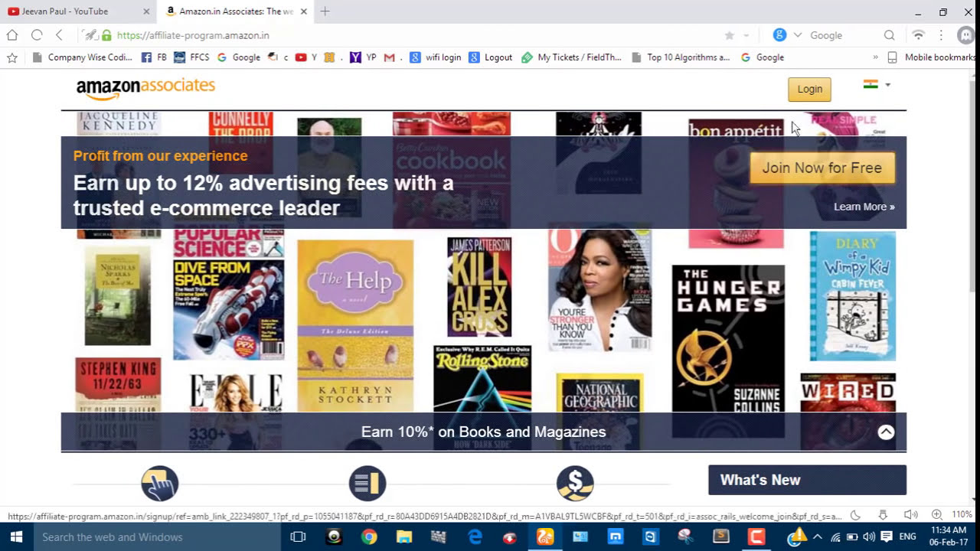Screen dimensions: 980x551
Task: Open dropdown arrow next to bookmark star
Action: (746, 35)
